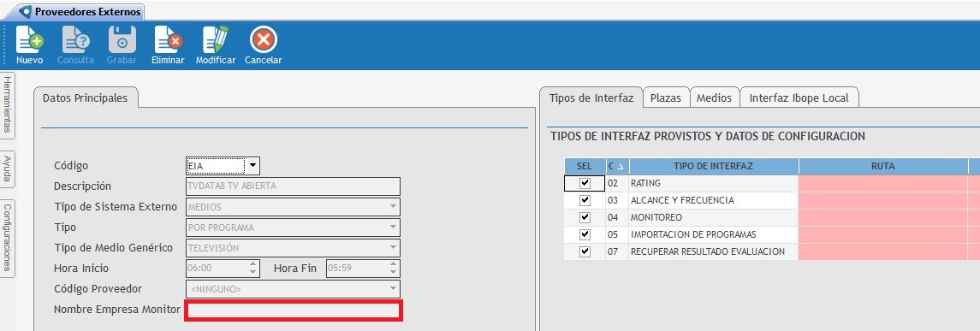Open the Herramientas side panel
Screen dimensions: 980x331
8,105
